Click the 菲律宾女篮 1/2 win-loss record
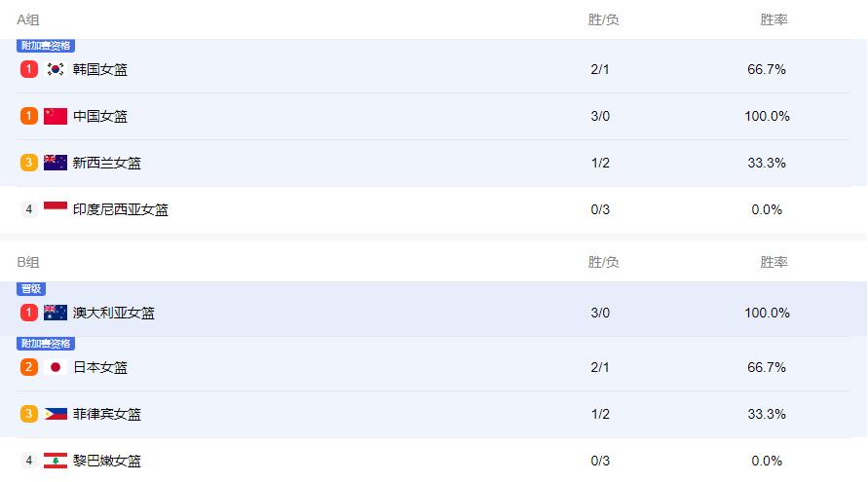Viewport: 868px width, 482px height. [x=600, y=414]
